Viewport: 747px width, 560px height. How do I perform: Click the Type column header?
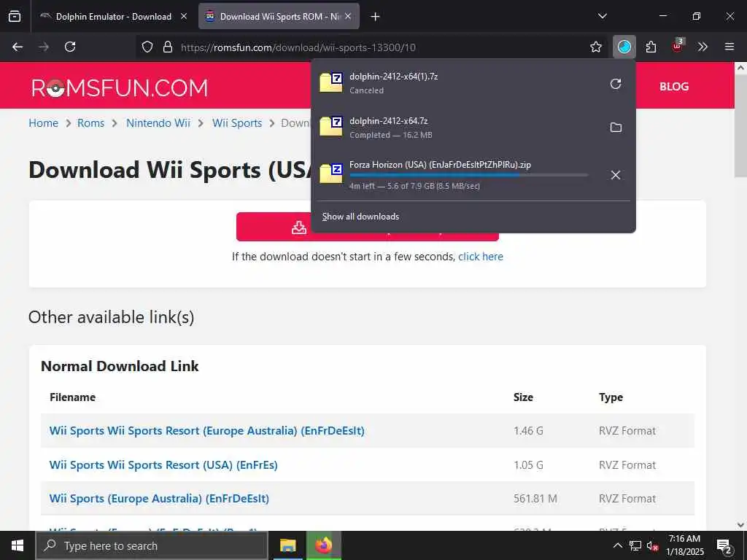(x=611, y=397)
